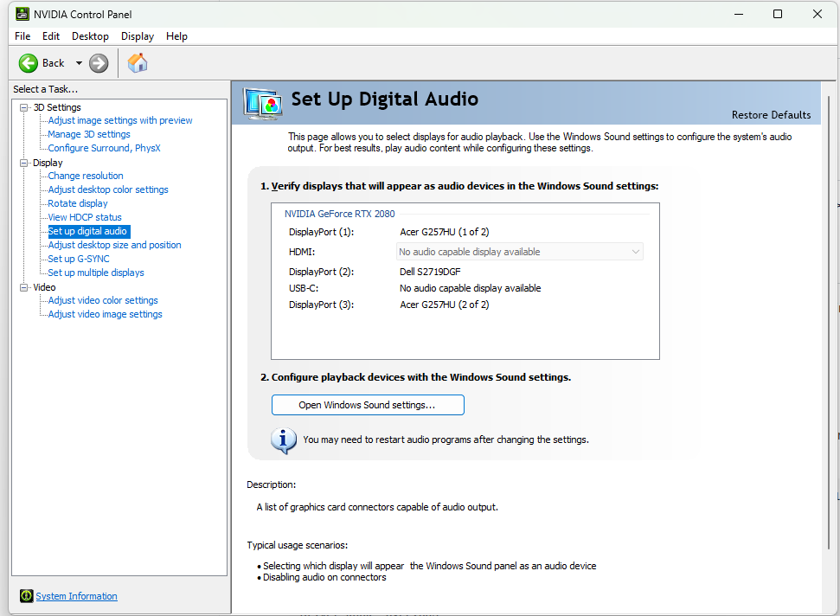Click the DisplayPort (3) label
Image resolution: width=840 pixels, height=616 pixels.
pos(321,305)
